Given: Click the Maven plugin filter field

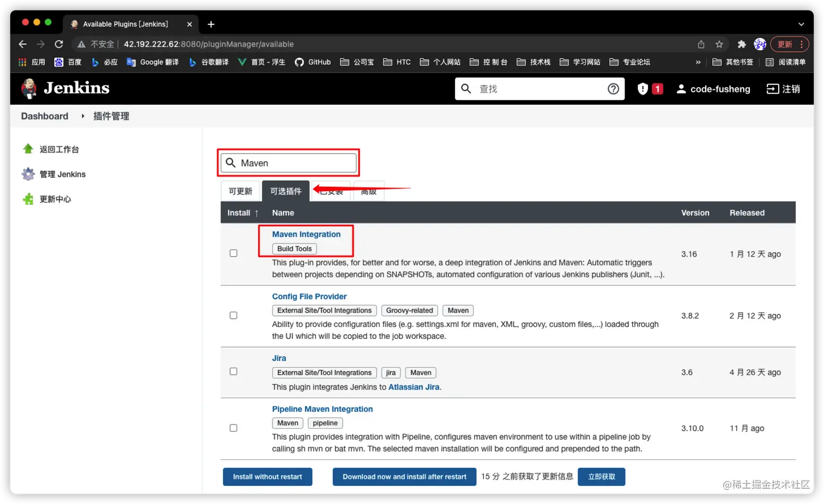Looking at the screenshot, I should [288, 163].
